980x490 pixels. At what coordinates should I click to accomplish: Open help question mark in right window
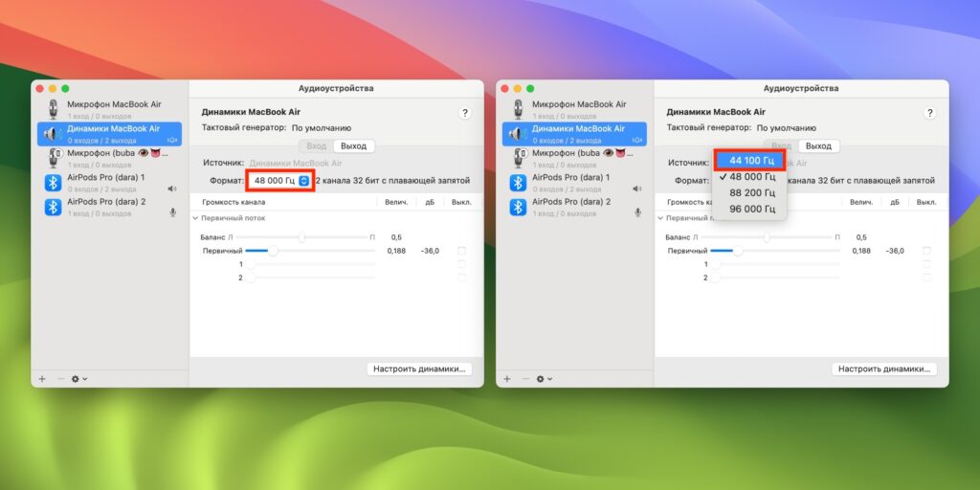coord(929,113)
